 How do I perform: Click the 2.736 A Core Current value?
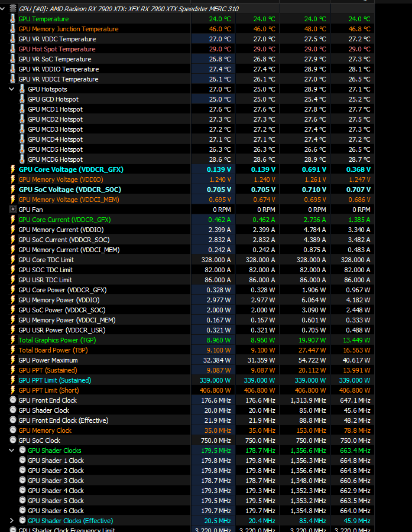(314, 220)
